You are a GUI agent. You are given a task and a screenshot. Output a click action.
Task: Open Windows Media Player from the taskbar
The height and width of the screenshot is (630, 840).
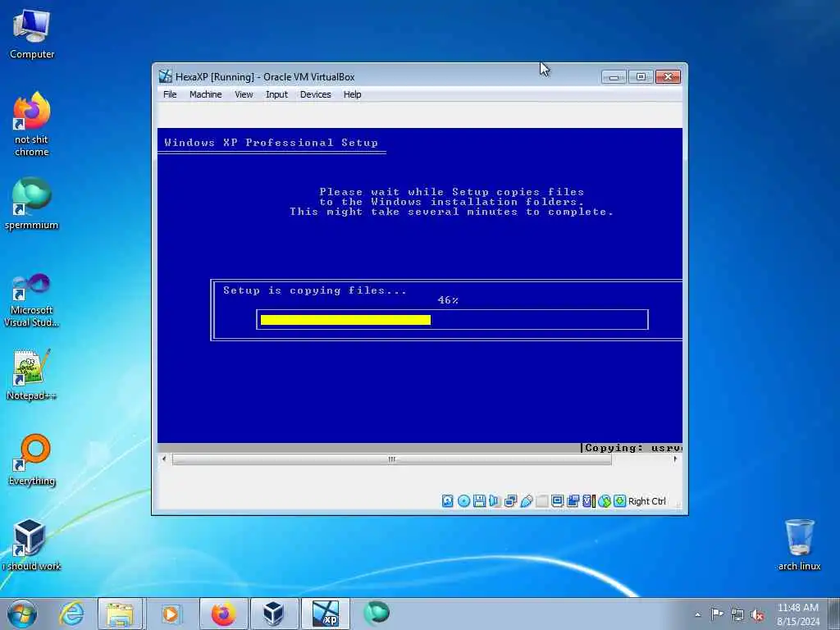(x=171, y=614)
